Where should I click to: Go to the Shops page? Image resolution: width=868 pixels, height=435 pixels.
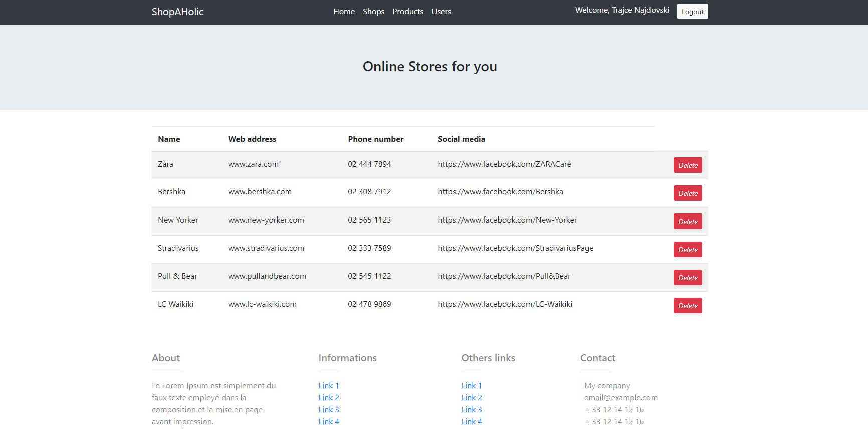click(373, 12)
